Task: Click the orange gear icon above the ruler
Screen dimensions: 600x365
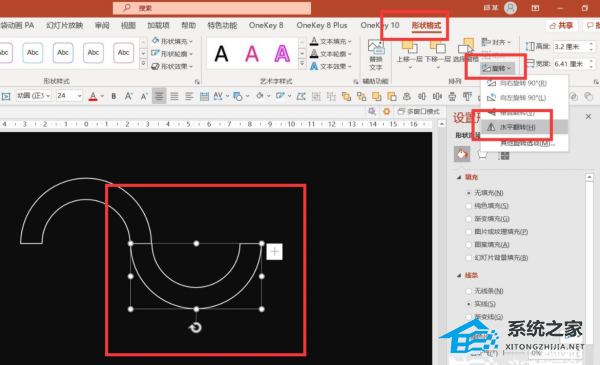Action: click(386, 111)
